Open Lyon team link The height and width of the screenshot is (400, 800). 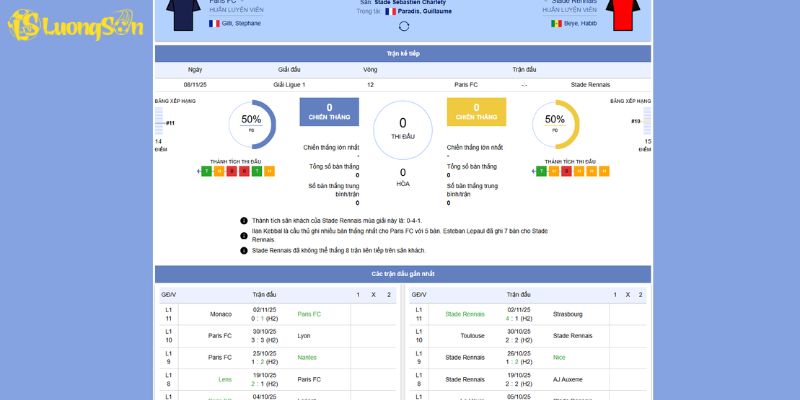point(304,336)
